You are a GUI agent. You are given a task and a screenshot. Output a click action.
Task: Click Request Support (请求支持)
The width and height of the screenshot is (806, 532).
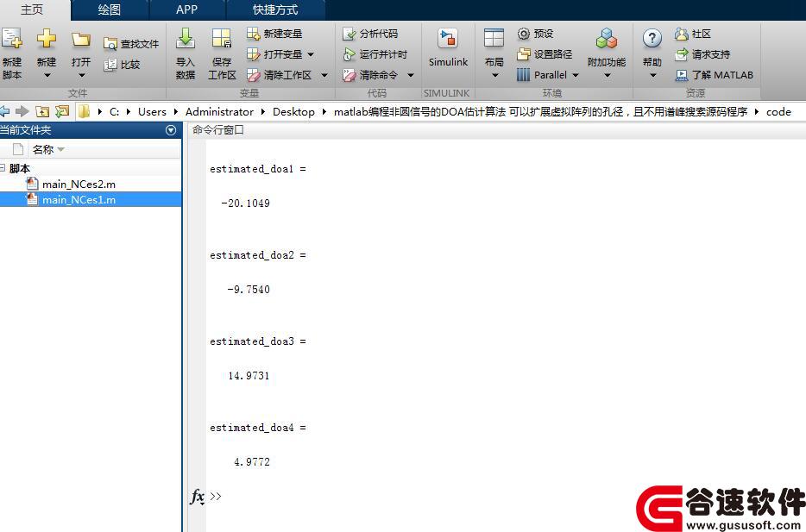[702, 54]
